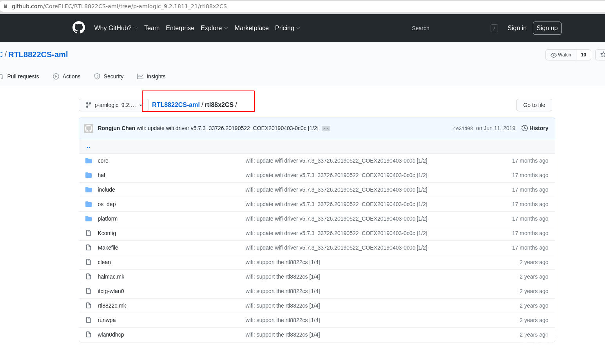The width and height of the screenshot is (605, 364).
Task: Click the Rongjun Chen avatar image
Action: coord(89,129)
